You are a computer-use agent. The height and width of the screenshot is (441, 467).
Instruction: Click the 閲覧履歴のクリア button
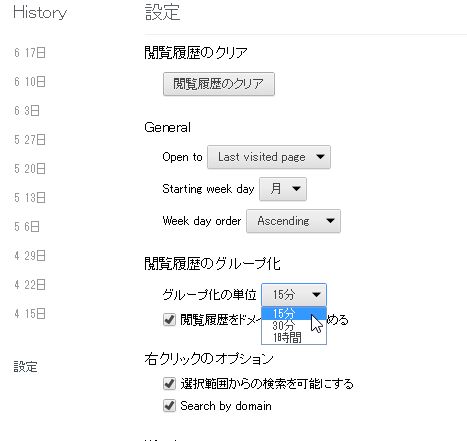(219, 84)
